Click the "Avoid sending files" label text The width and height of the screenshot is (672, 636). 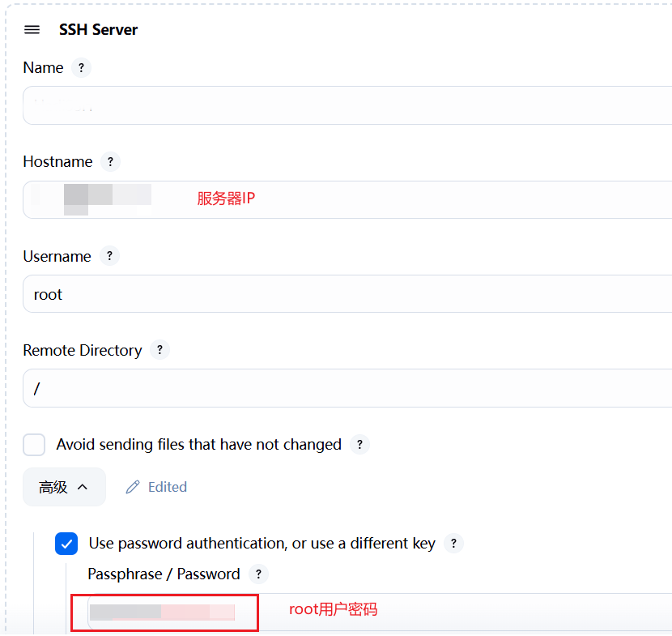pyautogui.click(x=198, y=445)
